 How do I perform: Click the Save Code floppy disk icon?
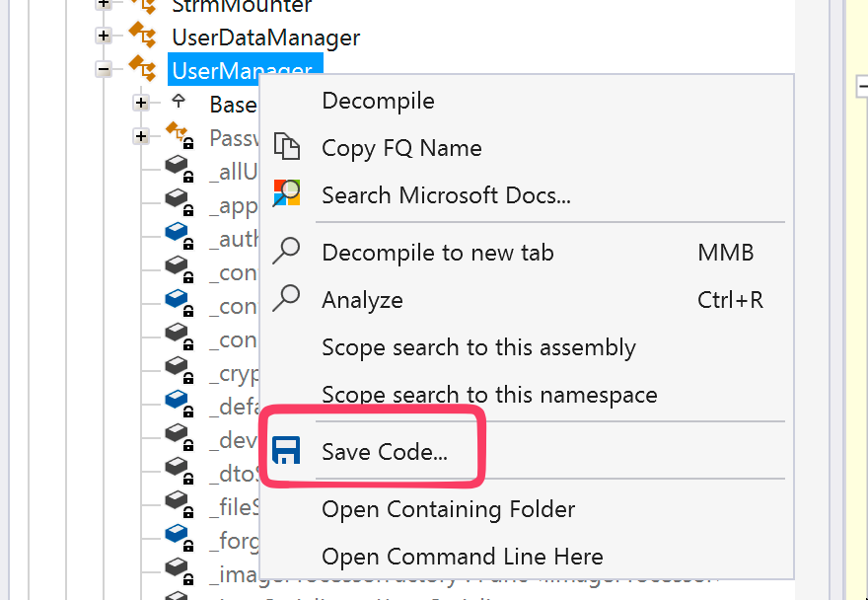(x=289, y=449)
